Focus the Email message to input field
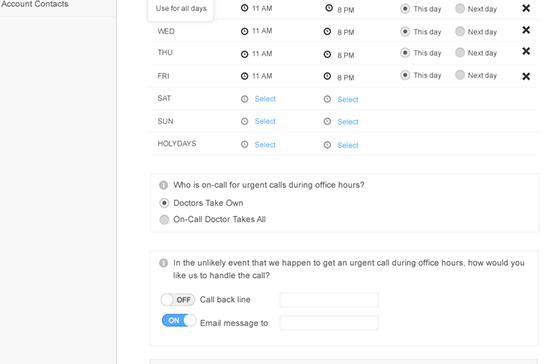Screen dimensions: 546x364 point(329,323)
